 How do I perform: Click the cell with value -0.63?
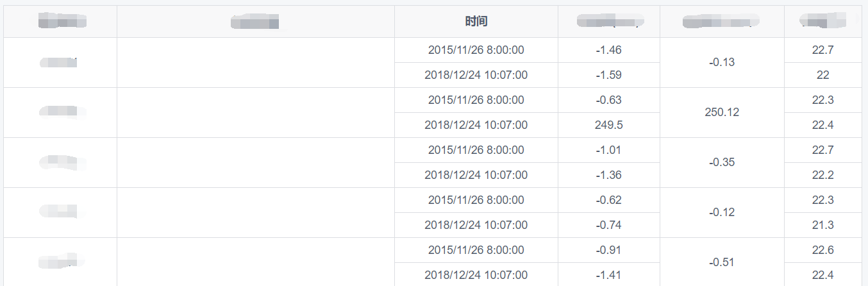click(x=608, y=100)
